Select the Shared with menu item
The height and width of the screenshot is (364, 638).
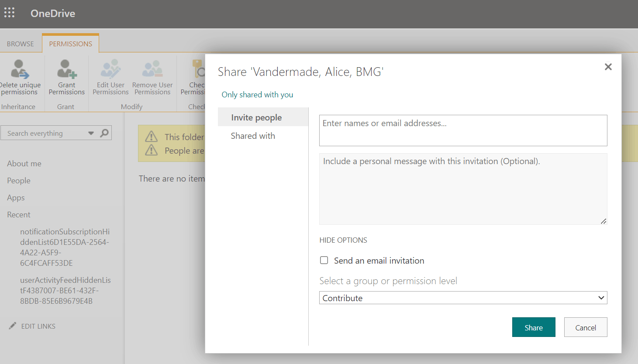coord(253,136)
